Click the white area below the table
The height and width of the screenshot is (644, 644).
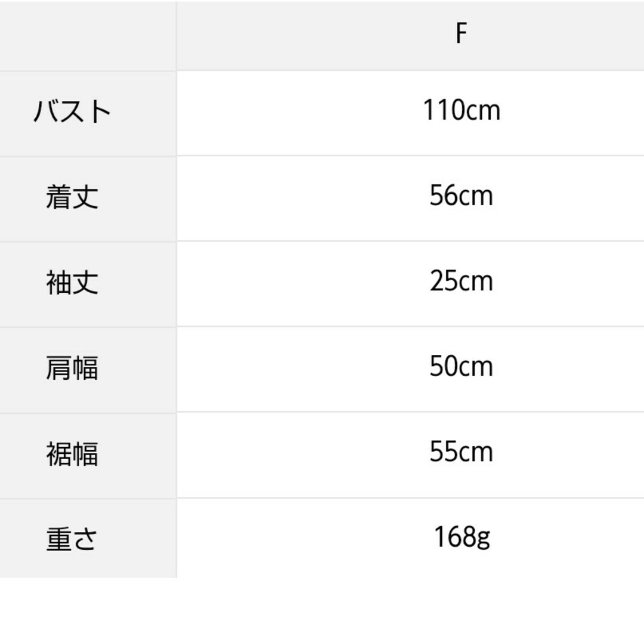pos(322,611)
